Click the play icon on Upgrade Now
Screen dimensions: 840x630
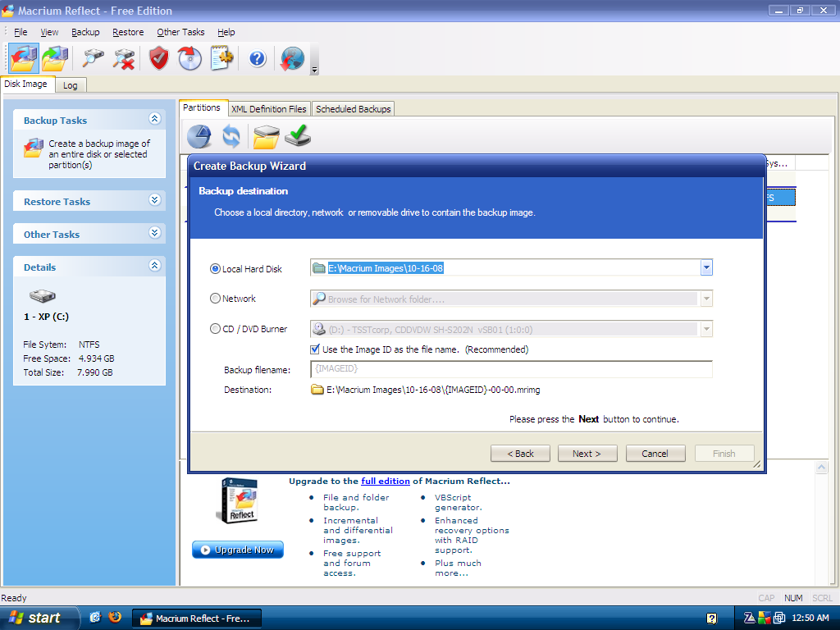pos(205,550)
